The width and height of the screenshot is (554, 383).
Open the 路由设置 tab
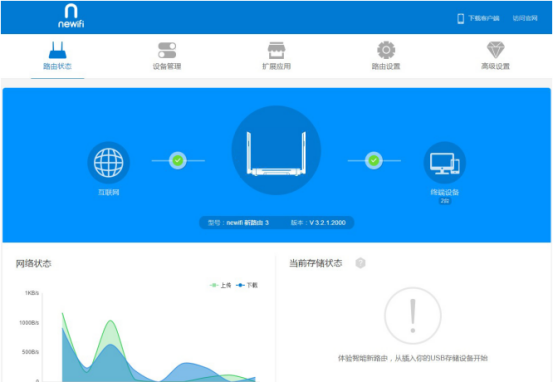point(386,66)
